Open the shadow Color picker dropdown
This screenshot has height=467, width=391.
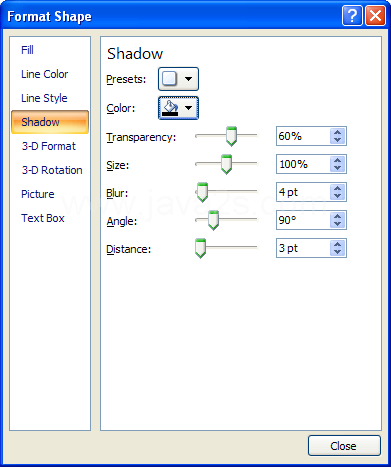178,108
